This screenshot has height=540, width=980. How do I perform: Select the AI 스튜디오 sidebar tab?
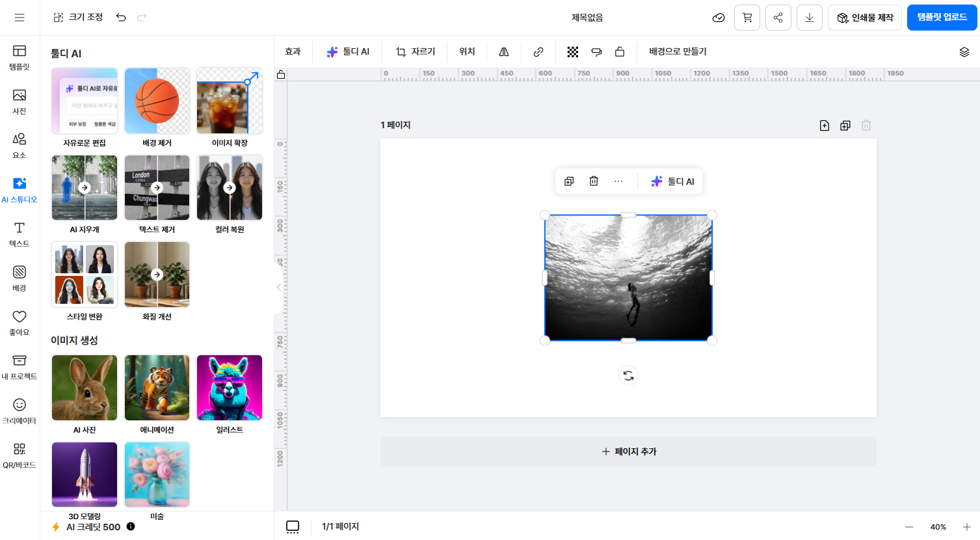pos(20,190)
